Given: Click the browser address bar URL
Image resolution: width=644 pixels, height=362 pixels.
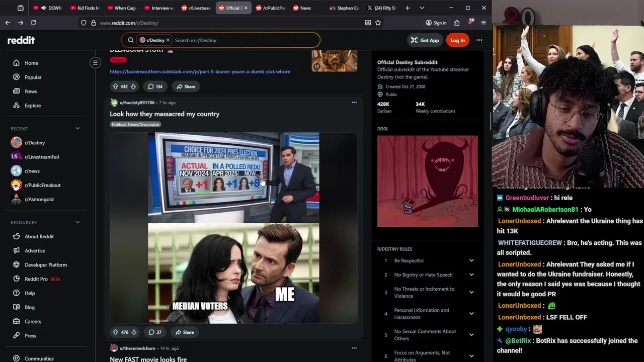Looking at the screenshot, I should click(x=129, y=23).
